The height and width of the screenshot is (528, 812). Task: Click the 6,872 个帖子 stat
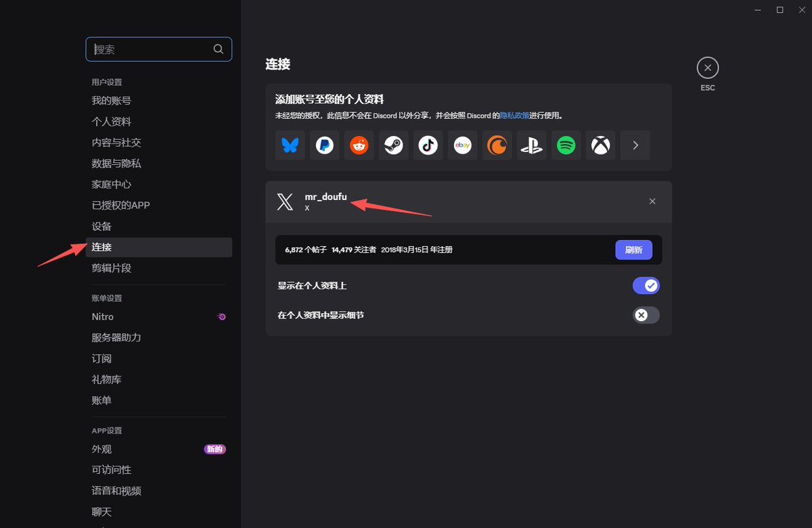pyautogui.click(x=306, y=249)
